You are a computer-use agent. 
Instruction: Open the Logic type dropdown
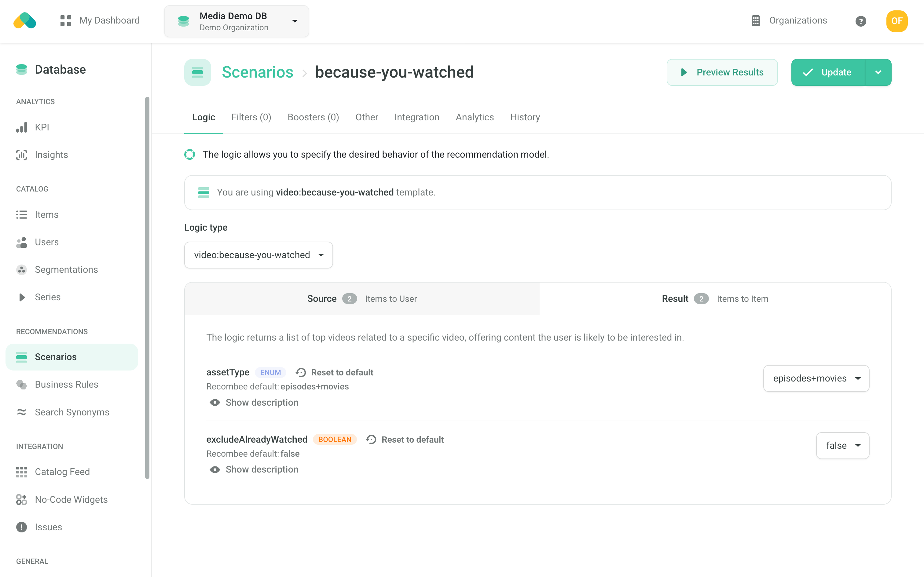[x=258, y=255]
